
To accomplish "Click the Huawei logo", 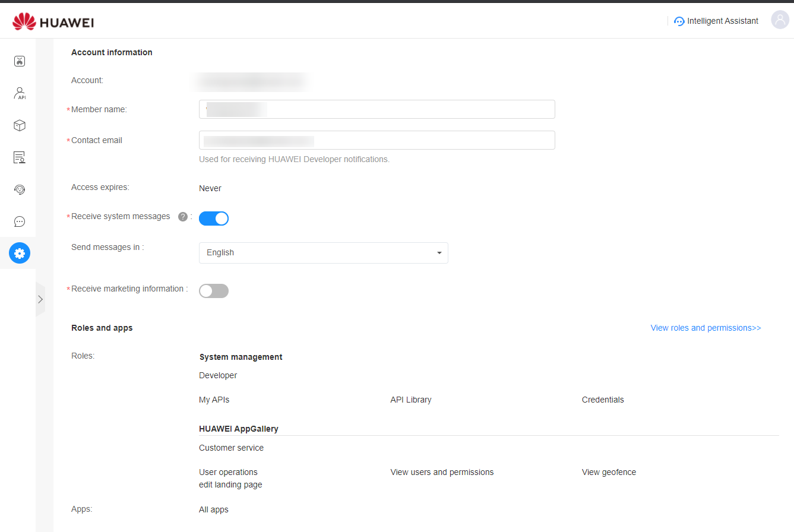I will point(53,23).
